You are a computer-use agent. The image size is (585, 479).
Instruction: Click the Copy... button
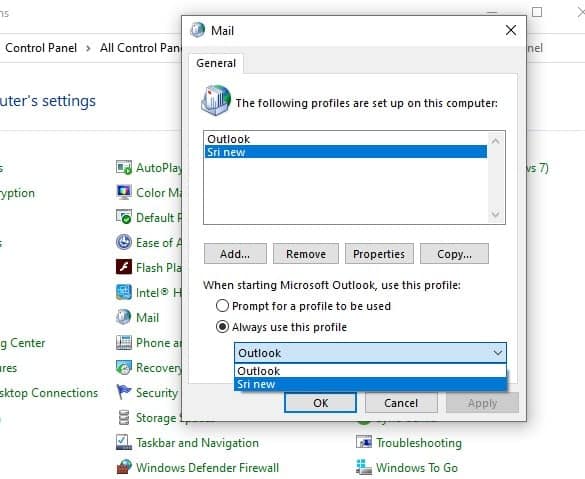tap(454, 254)
